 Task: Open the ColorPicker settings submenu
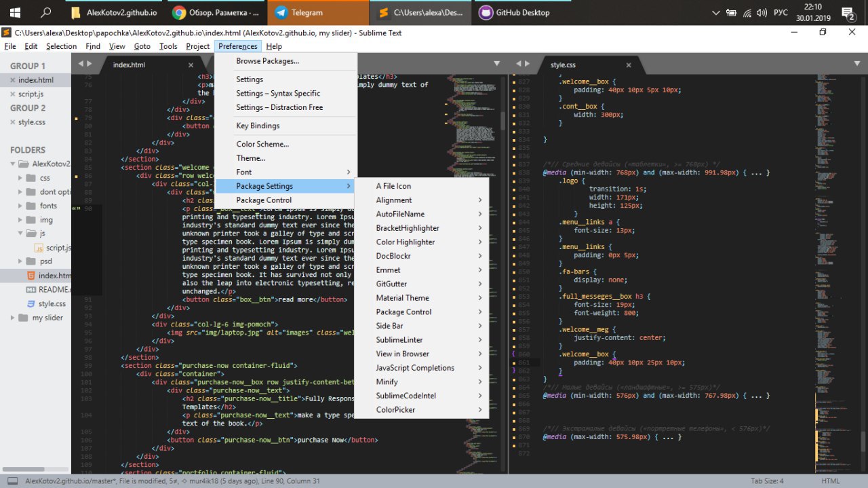pos(421,410)
